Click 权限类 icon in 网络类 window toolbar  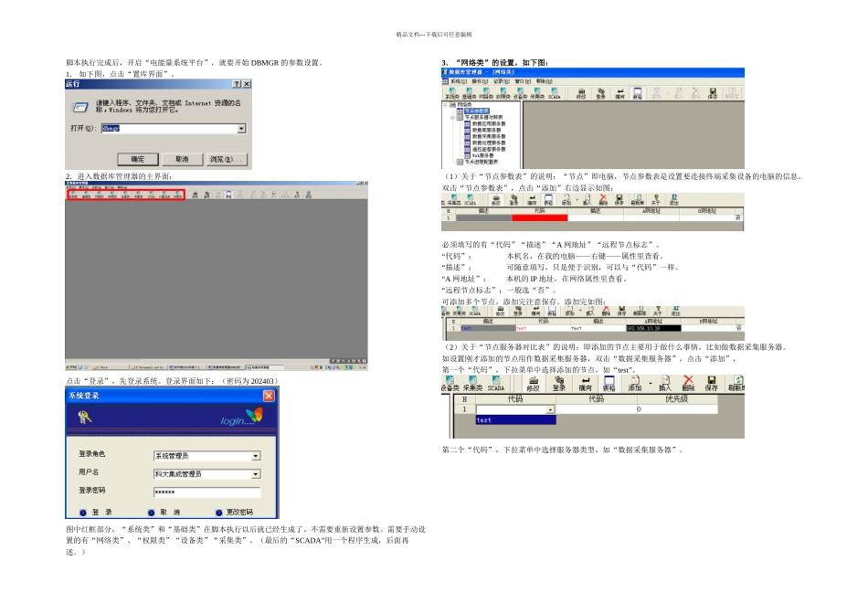503,93
